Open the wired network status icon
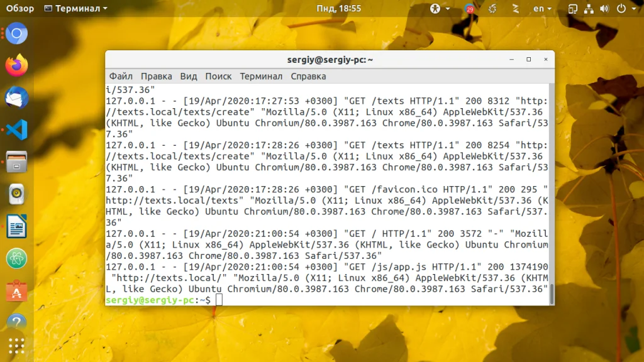Image resolution: width=644 pixels, height=362 pixels. [x=589, y=9]
